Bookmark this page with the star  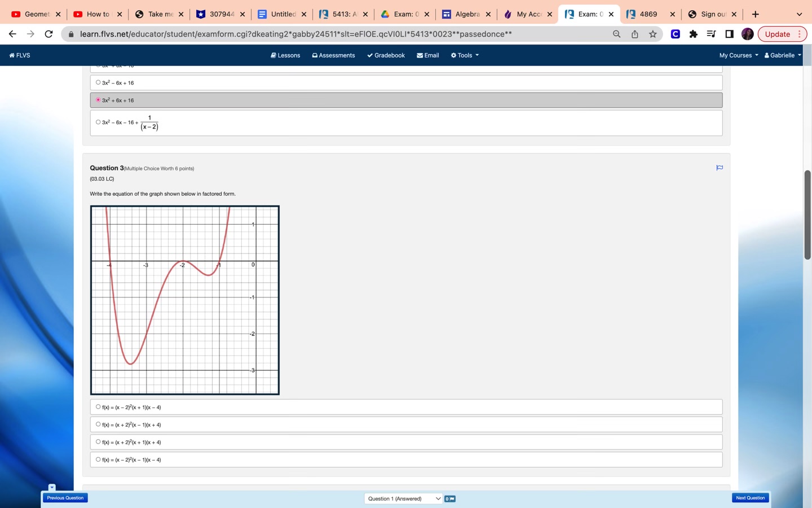(652, 34)
